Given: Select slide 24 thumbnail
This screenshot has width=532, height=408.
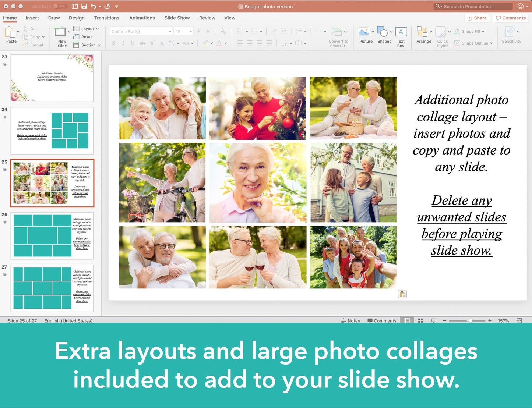Looking at the screenshot, I should [x=52, y=131].
